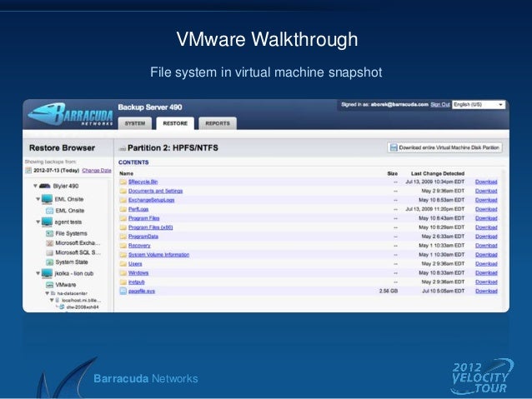532x399 pixels.
Task: Open the Program Files (x86) link
Action: [x=151, y=227]
